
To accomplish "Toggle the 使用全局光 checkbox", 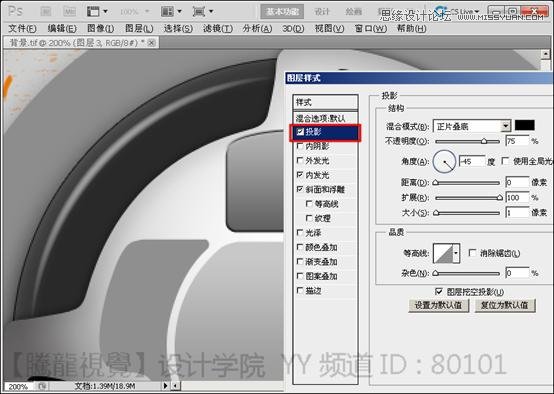I will click(x=505, y=161).
